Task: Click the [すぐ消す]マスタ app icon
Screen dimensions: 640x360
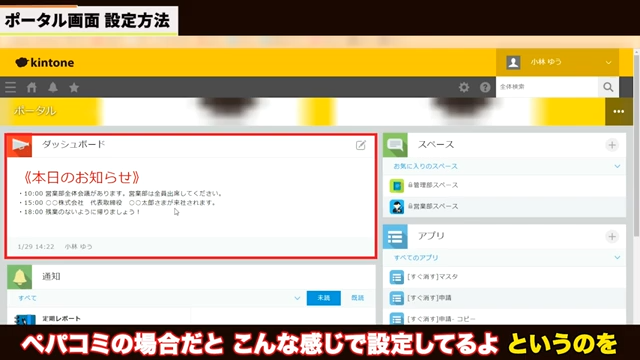Action: point(397,277)
